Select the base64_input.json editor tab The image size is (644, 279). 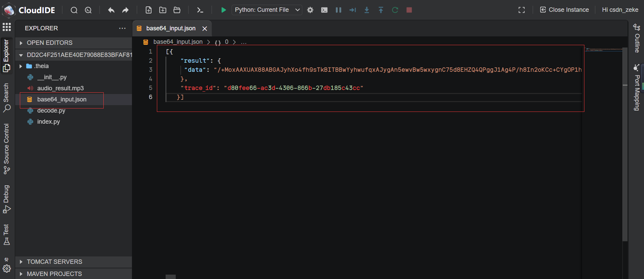tap(171, 29)
